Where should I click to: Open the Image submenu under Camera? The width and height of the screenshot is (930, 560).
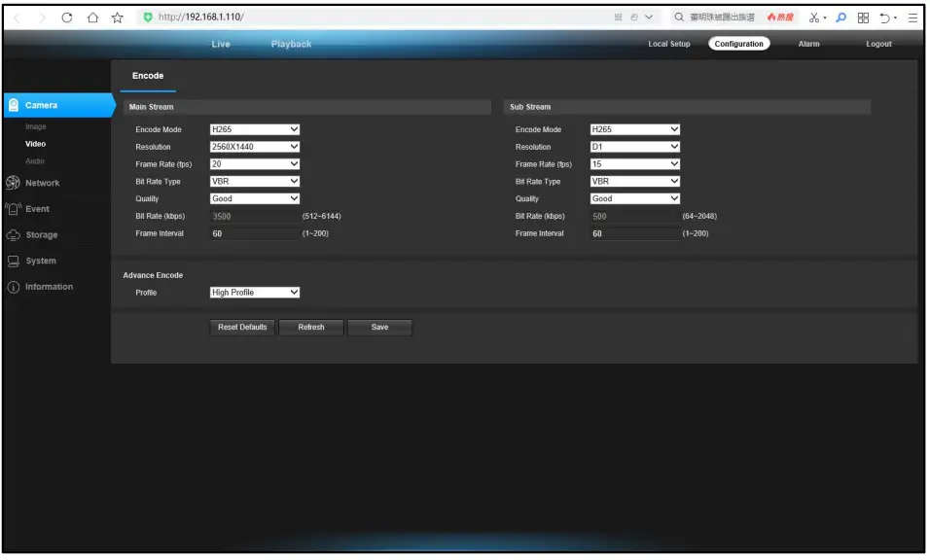coord(36,126)
